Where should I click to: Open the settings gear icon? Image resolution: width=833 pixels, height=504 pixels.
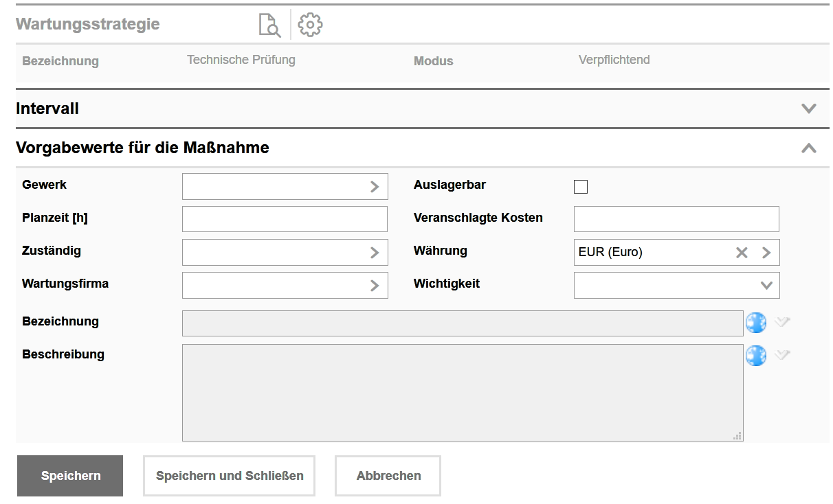click(x=309, y=25)
